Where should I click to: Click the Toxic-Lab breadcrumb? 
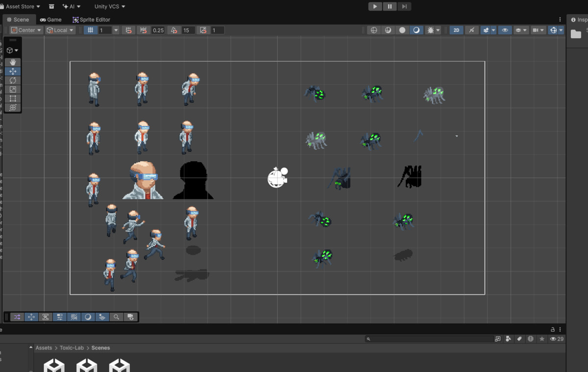pyautogui.click(x=72, y=348)
